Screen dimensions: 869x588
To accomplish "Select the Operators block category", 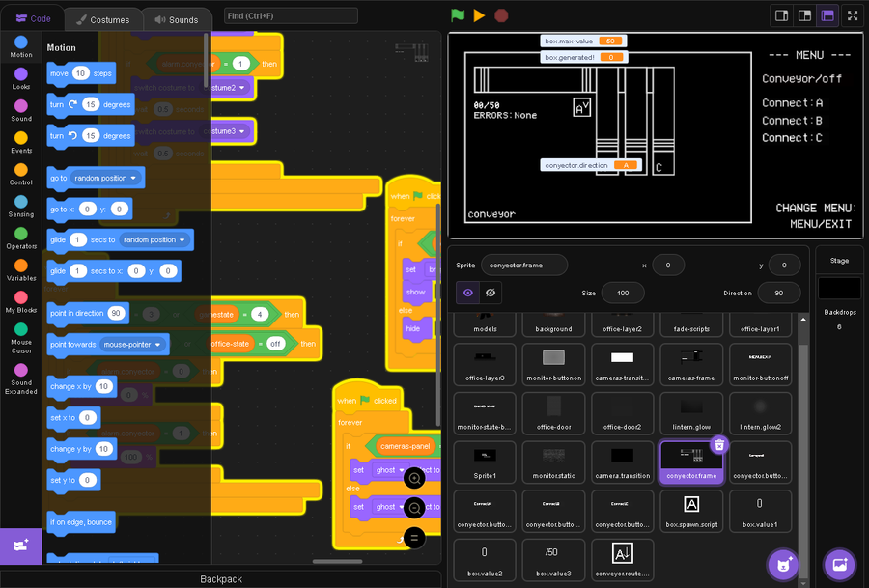I will coord(21,238).
